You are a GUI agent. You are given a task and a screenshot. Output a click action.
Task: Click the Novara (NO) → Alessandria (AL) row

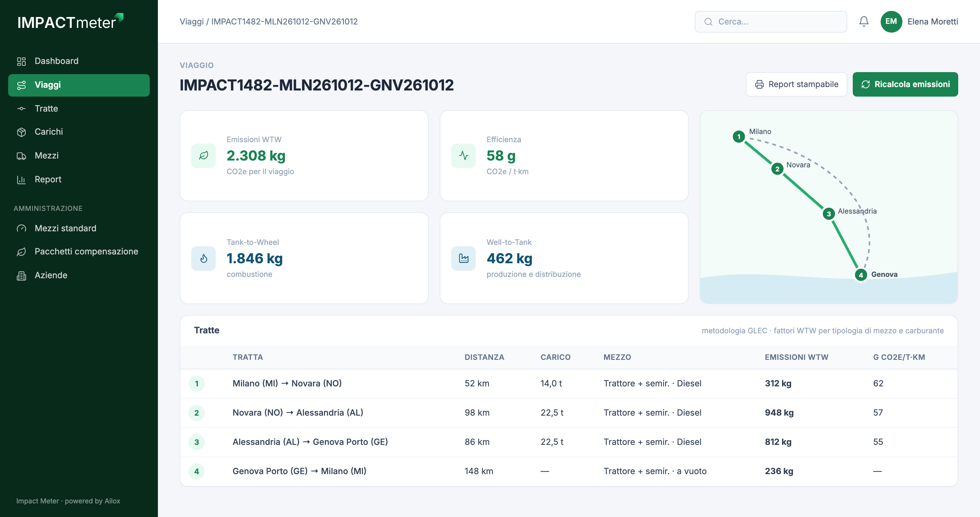tap(569, 413)
